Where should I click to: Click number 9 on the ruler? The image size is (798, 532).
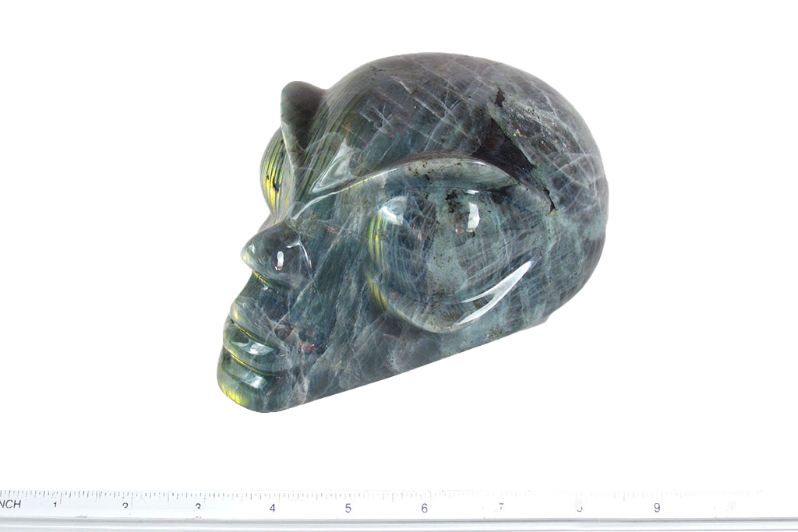tap(657, 508)
